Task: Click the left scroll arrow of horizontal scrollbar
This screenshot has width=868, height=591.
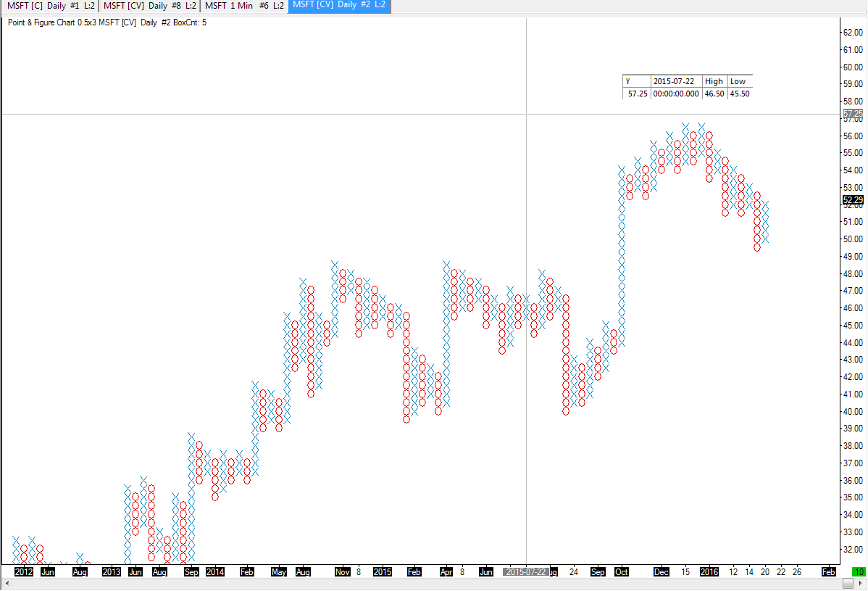Action: pyautogui.click(x=7, y=583)
